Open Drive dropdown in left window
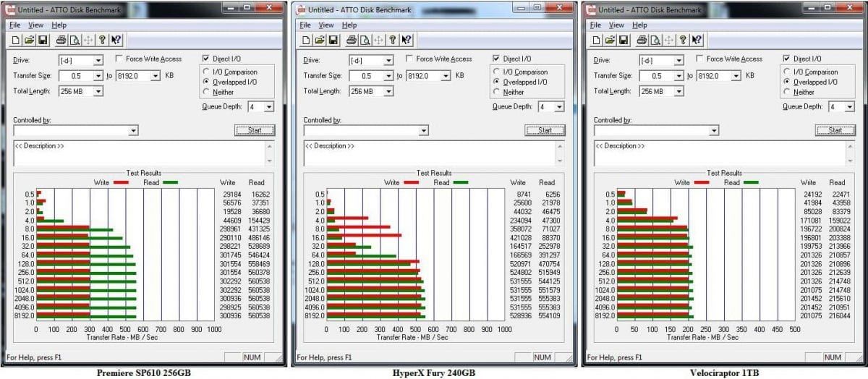This screenshot has height=379, width=868. [98, 61]
